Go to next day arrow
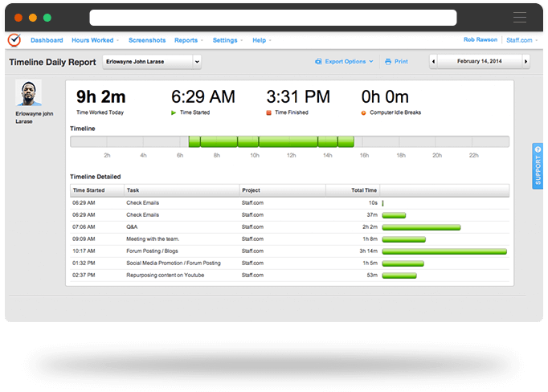Viewport: 548px width, 392px height. click(x=526, y=61)
